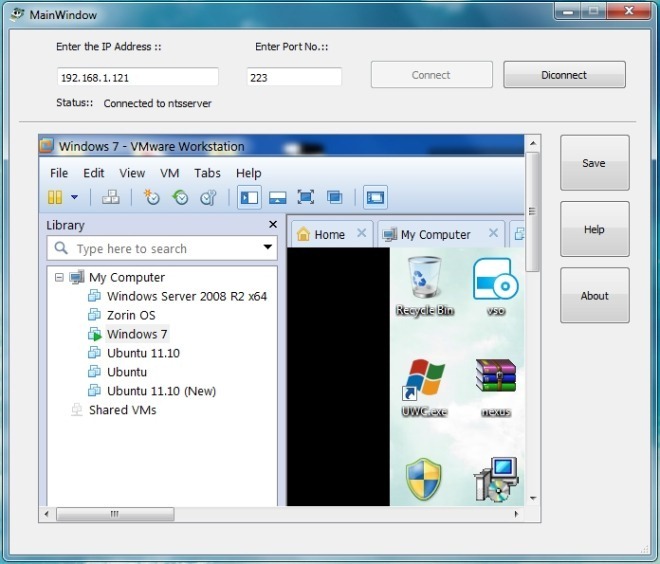Click the Connect button

click(431, 75)
